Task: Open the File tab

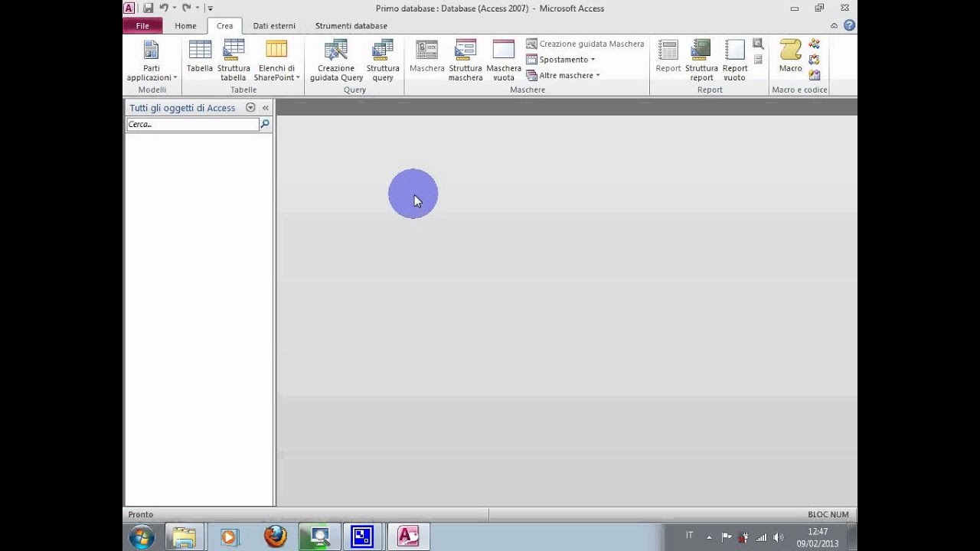Action: (x=142, y=26)
